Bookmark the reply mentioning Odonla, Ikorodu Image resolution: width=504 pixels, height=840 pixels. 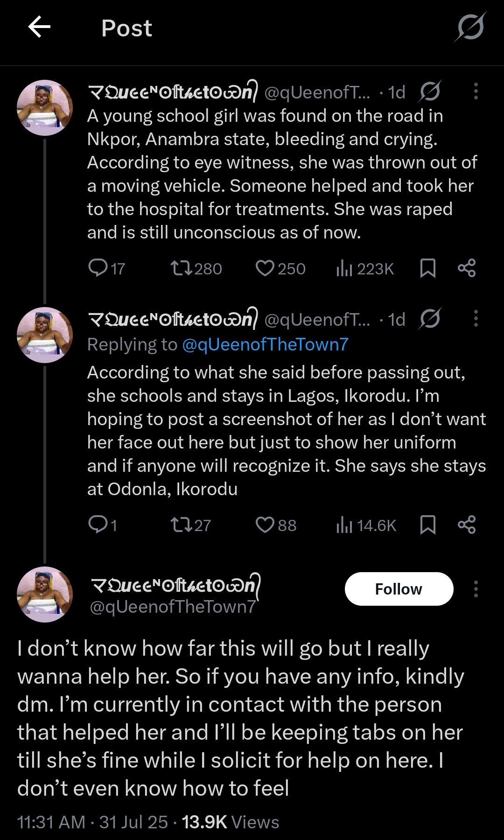427,525
